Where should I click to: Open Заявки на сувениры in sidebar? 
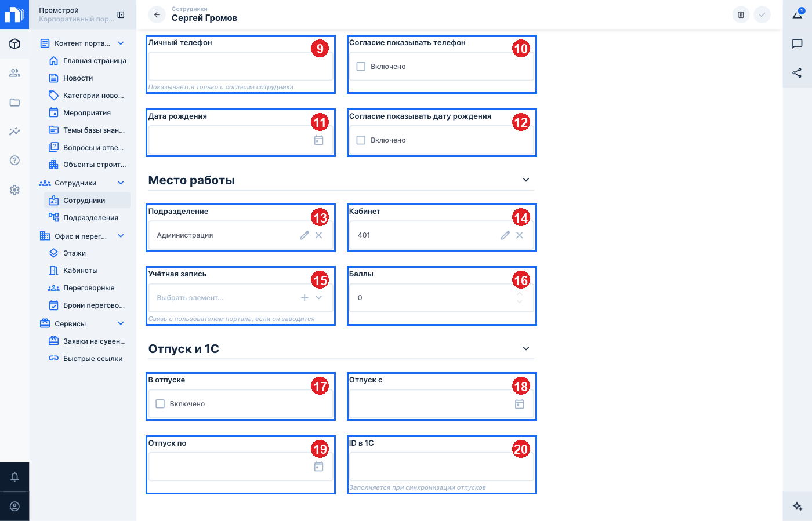(88, 341)
